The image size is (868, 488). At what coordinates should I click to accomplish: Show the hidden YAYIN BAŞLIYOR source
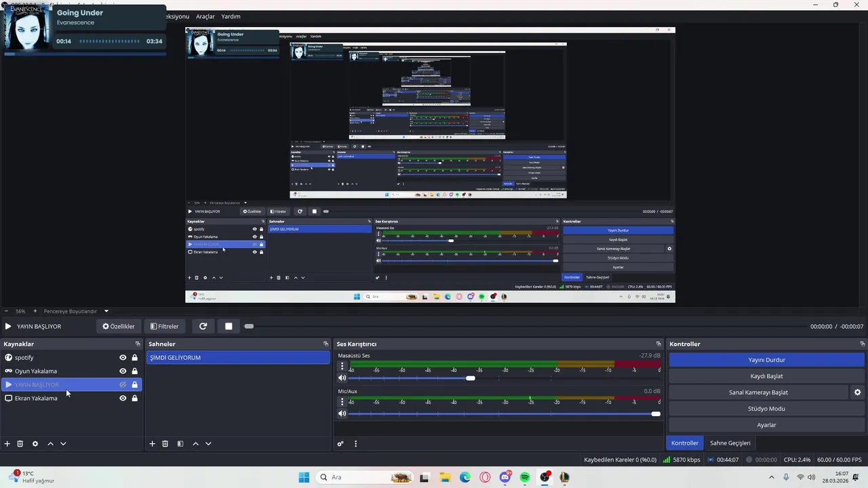click(x=123, y=385)
